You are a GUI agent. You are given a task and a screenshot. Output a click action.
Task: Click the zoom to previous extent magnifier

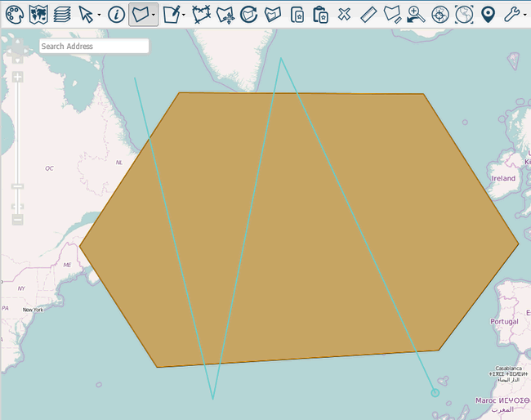pyautogui.click(x=416, y=14)
